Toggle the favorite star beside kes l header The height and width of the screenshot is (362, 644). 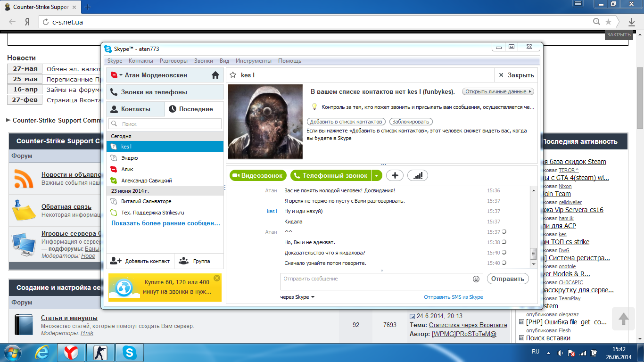[x=232, y=75]
